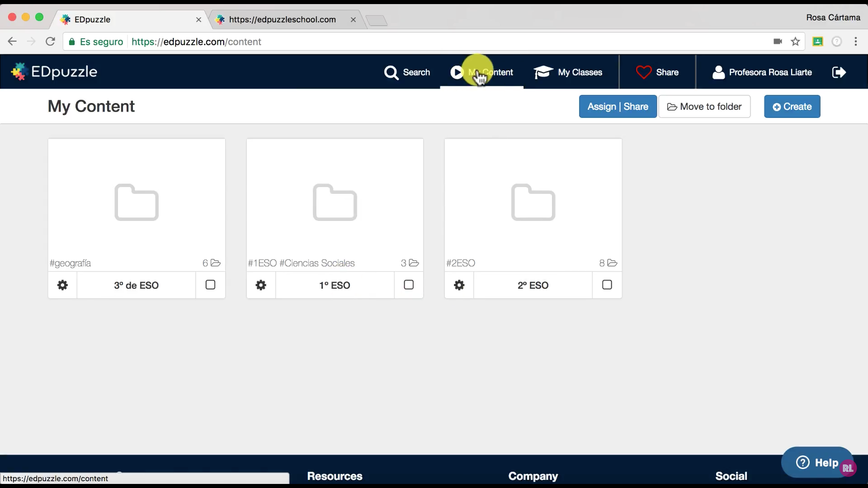Click the EDpuzzle logo
This screenshot has height=488, width=868.
click(54, 72)
